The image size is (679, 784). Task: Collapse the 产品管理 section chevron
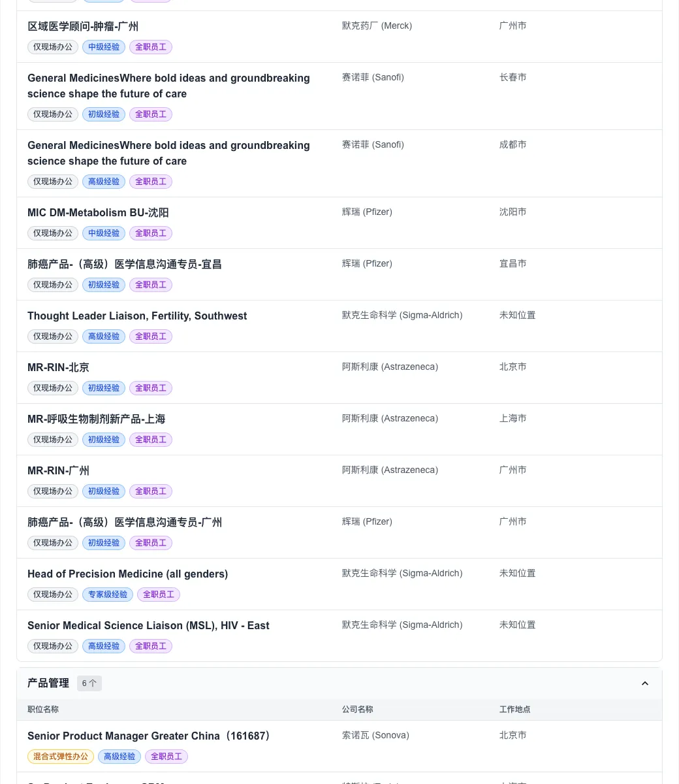[645, 683]
